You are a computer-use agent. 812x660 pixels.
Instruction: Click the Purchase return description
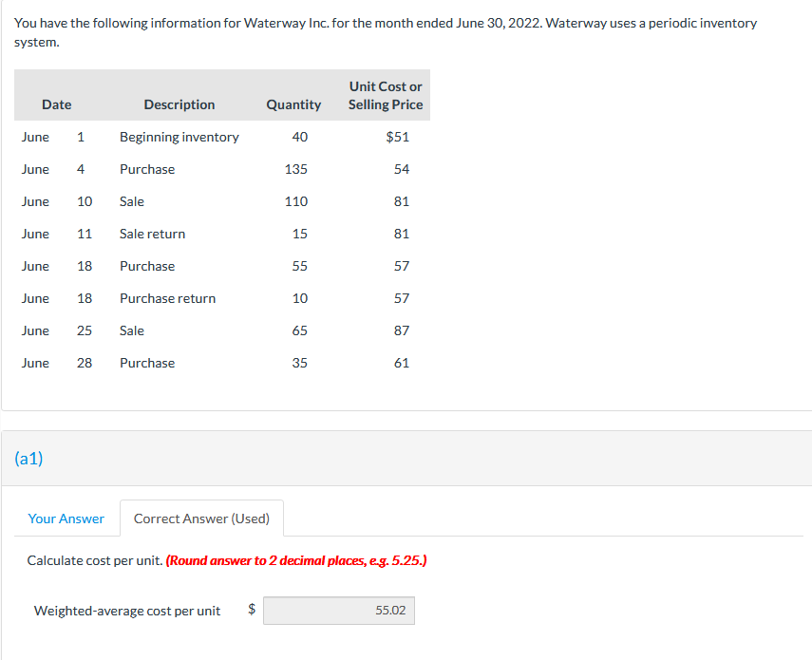167,299
